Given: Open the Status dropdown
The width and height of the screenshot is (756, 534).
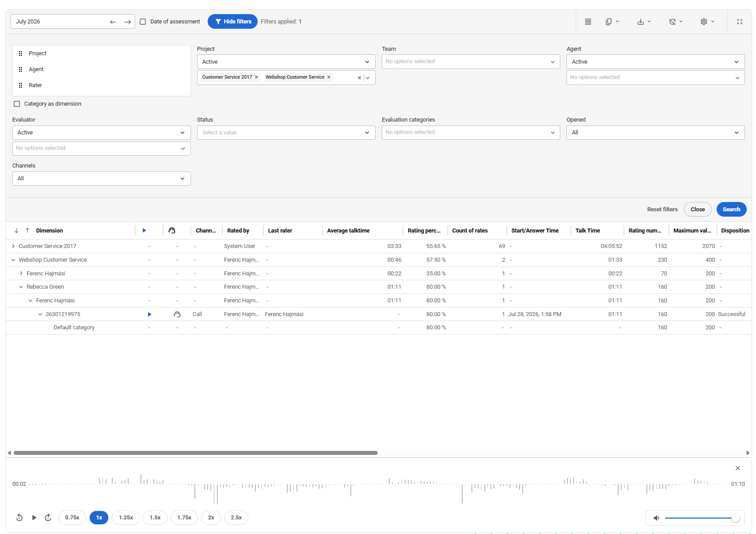Looking at the screenshot, I should click(286, 133).
